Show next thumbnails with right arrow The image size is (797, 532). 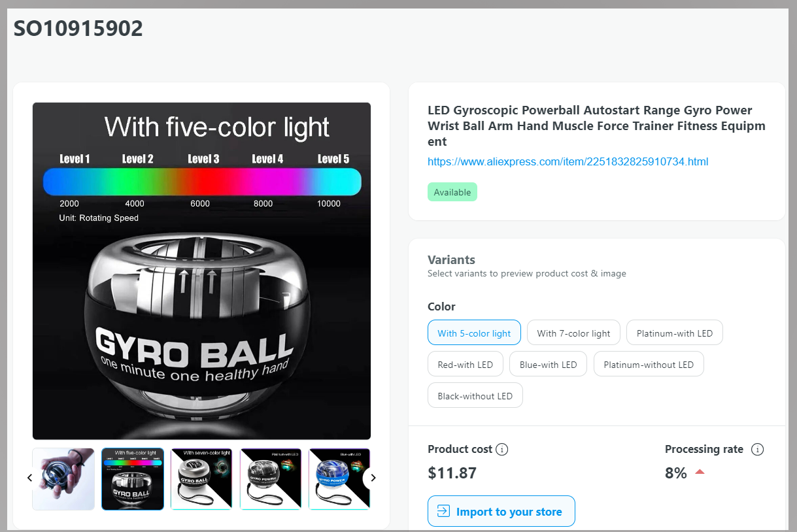[373, 478]
